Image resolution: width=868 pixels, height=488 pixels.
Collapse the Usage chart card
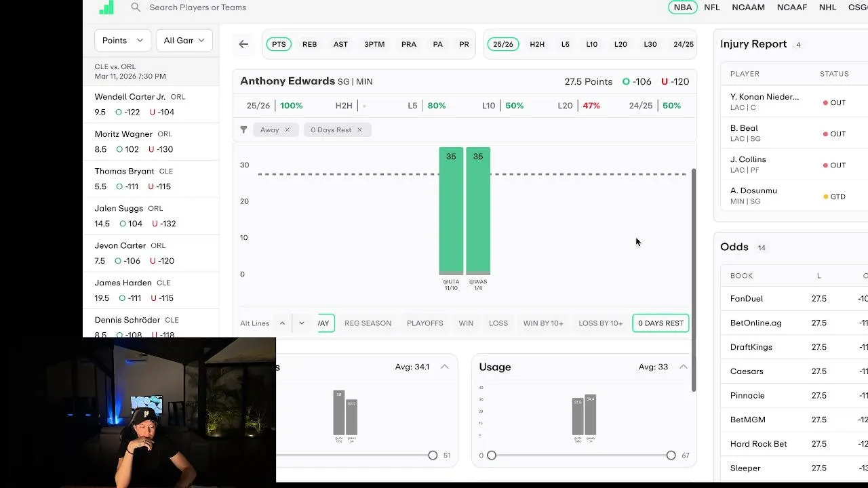click(683, 367)
